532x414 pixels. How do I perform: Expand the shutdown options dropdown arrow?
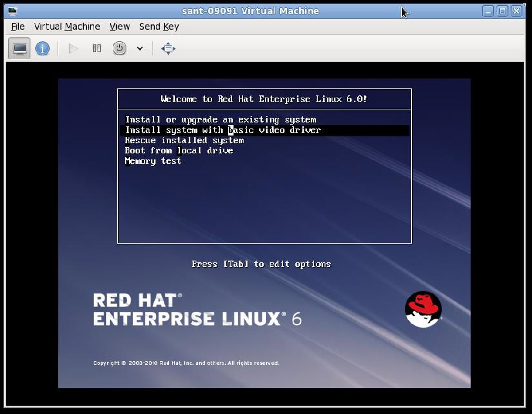point(140,48)
